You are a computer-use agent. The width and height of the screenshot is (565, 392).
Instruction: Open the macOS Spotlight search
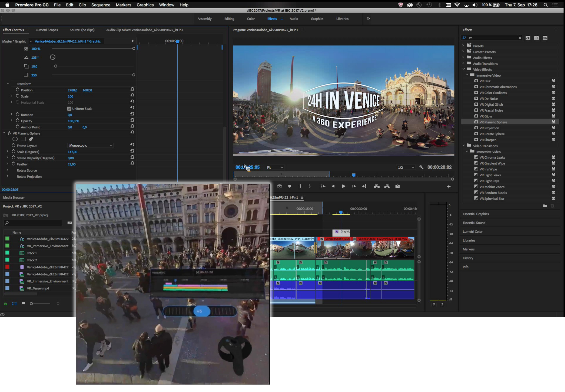546,5
